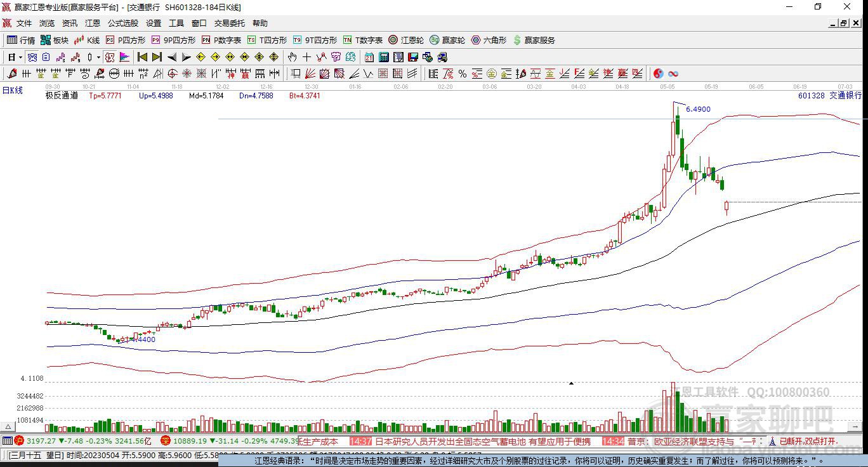This screenshot has height=467, width=868.
Task: Jump to first bar icon
Action: [x=143, y=57]
